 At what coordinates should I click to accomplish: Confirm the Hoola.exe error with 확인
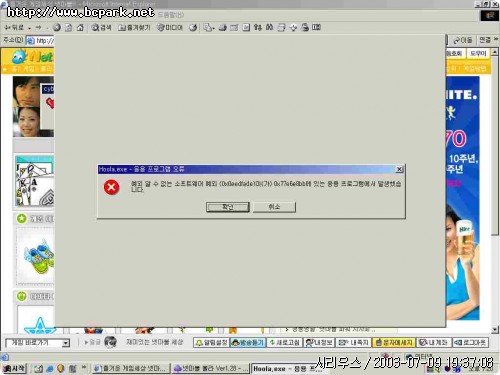[x=228, y=207]
